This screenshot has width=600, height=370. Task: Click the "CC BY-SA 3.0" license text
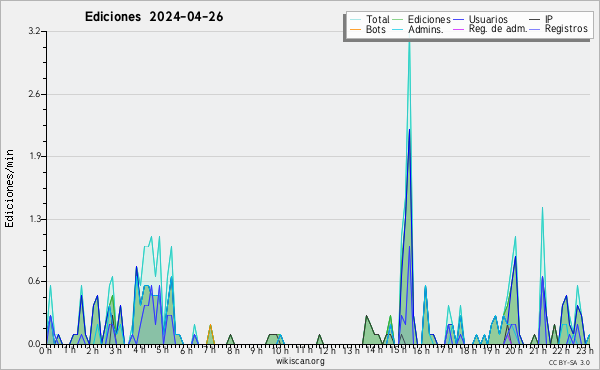click(x=569, y=362)
